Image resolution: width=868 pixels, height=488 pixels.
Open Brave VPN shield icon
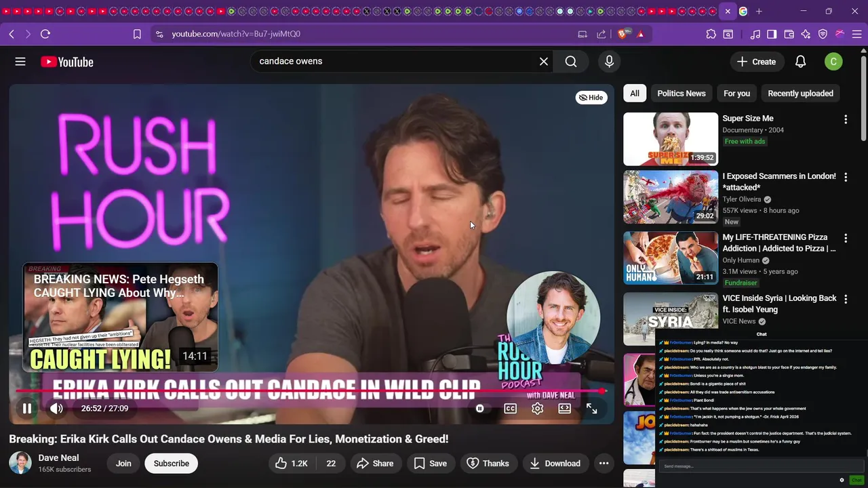(823, 34)
